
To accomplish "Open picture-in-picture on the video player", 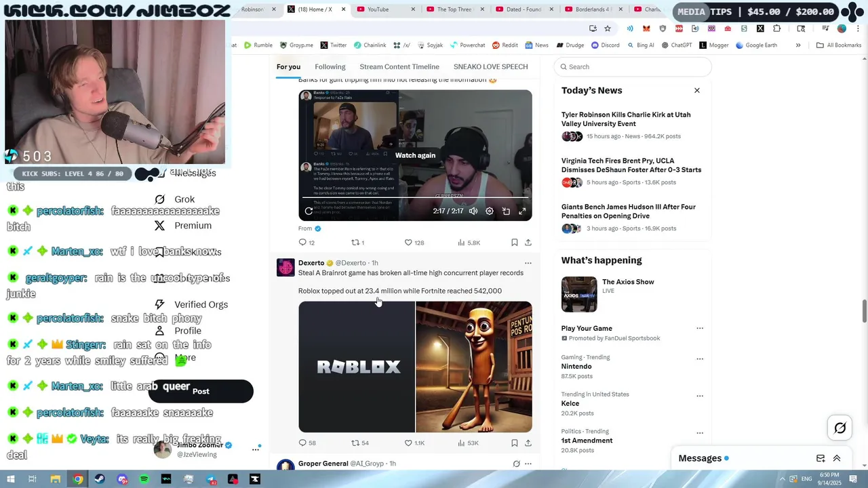I will point(506,211).
